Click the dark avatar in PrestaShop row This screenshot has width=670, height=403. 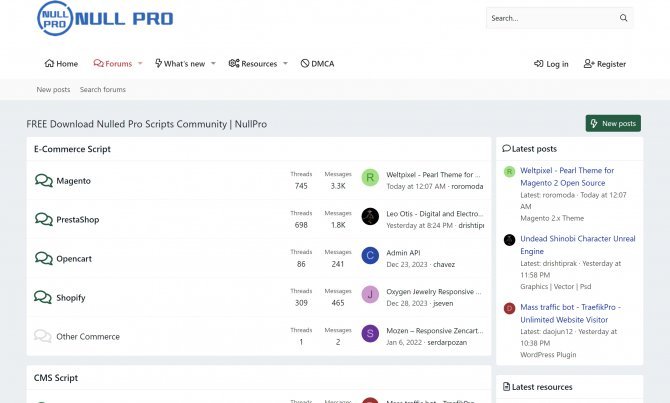[370, 217]
